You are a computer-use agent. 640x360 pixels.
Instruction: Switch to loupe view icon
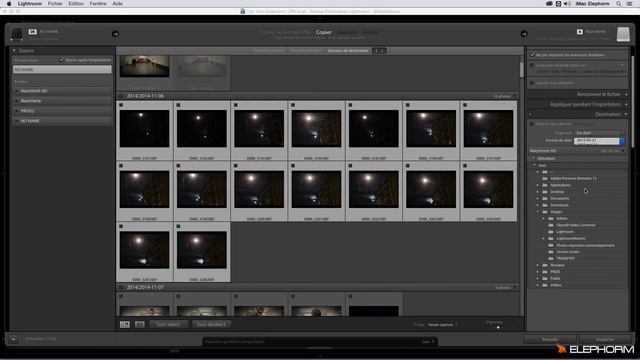click(x=140, y=324)
